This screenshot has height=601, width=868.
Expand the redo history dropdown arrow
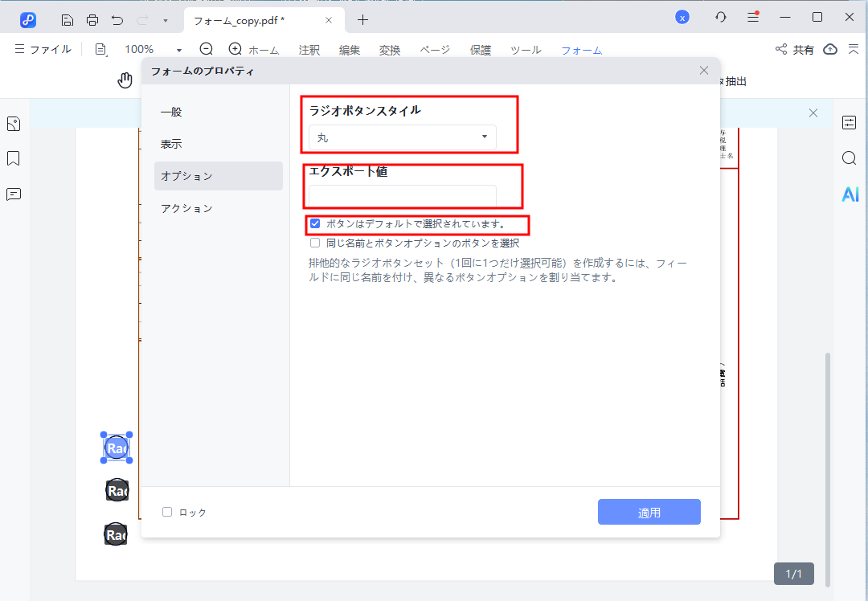pos(166,18)
